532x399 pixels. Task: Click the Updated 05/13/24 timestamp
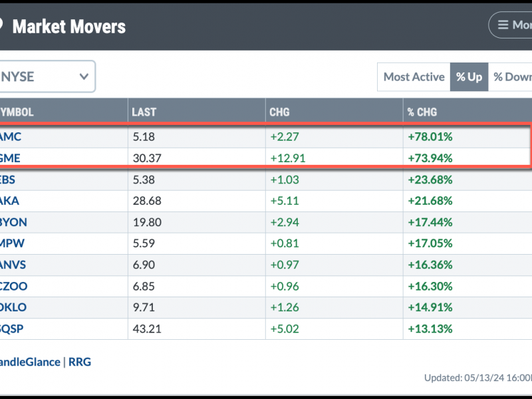(478, 378)
